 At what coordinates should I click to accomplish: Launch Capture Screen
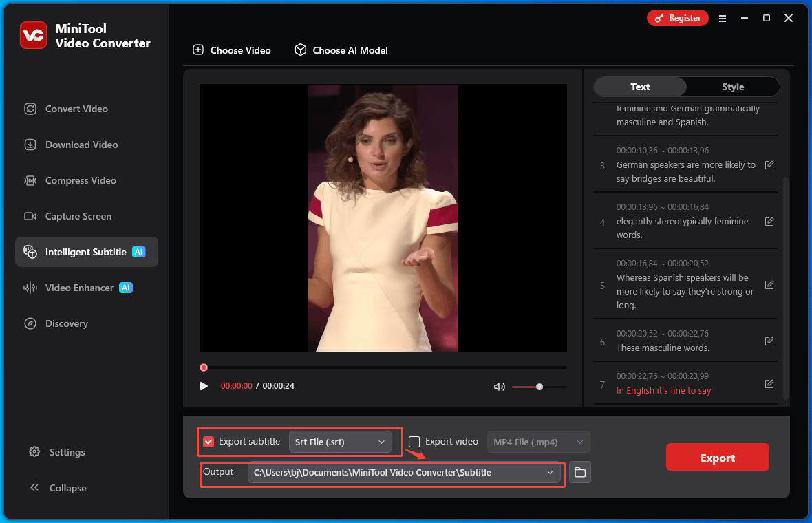tap(78, 216)
